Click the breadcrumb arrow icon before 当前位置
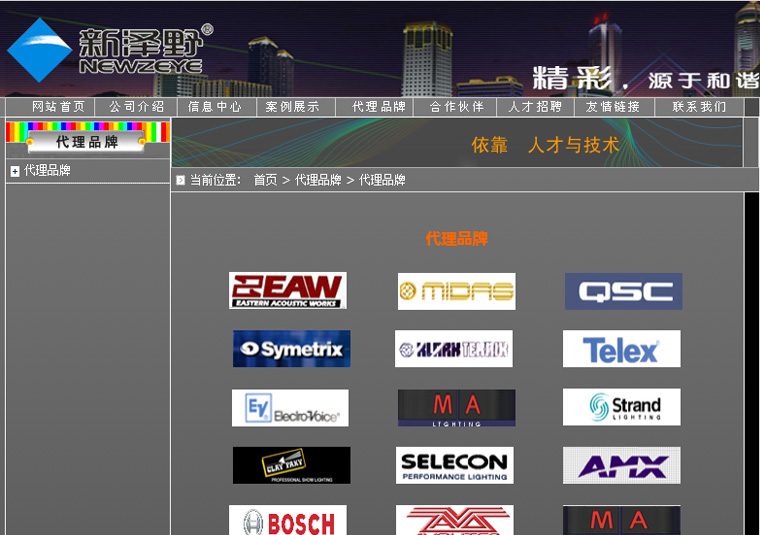 [180, 180]
